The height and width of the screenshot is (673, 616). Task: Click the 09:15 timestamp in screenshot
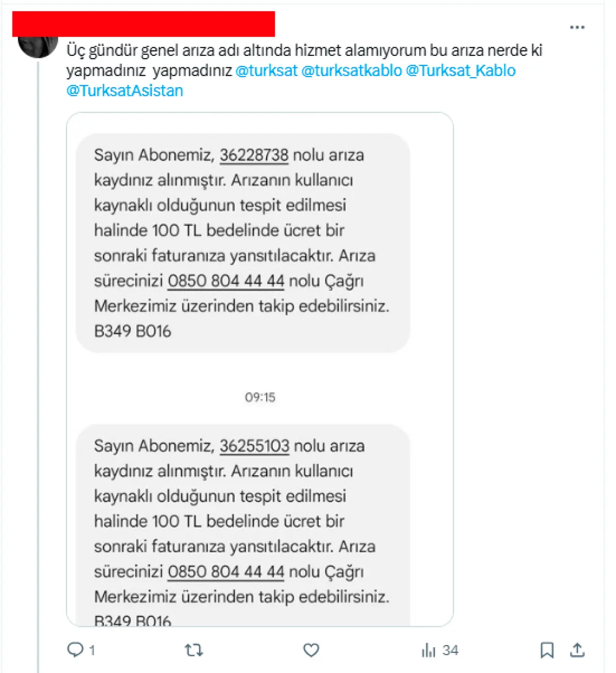(260, 397)
